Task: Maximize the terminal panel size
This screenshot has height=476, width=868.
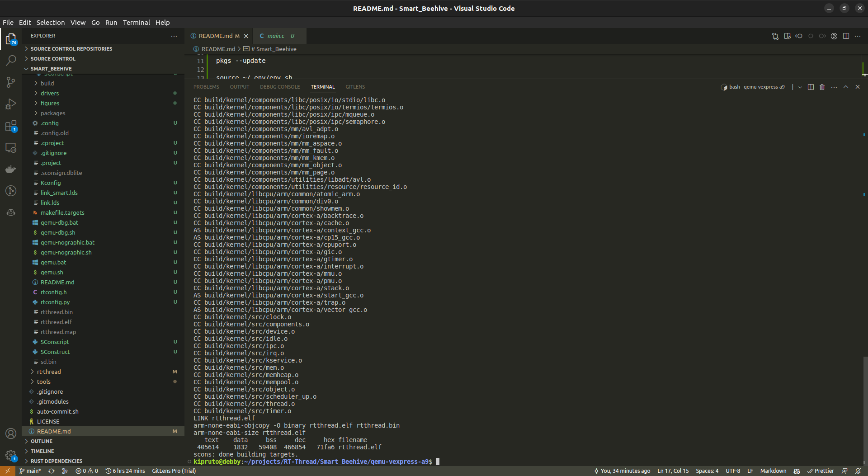Action: click(x=846, y=87)
